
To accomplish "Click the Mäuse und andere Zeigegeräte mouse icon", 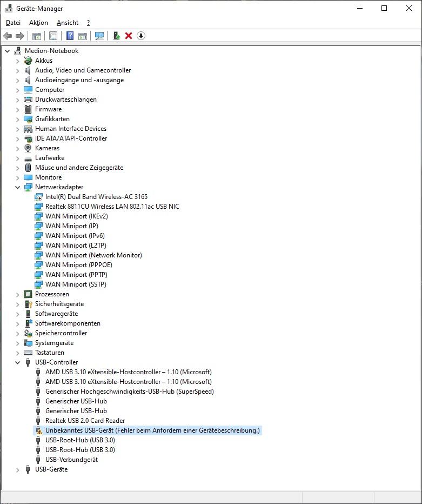I will click(x=28, y=168).
